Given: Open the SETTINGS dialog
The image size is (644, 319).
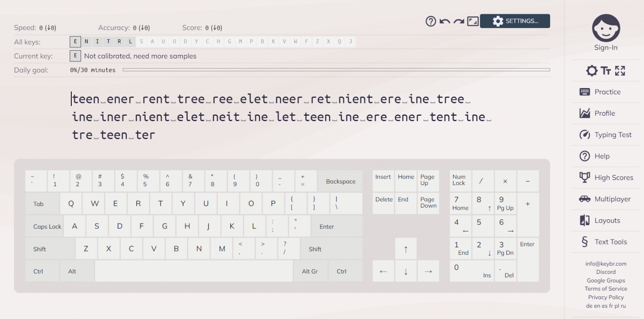Looking at the screenshot, I should click(x=515, y=21).
